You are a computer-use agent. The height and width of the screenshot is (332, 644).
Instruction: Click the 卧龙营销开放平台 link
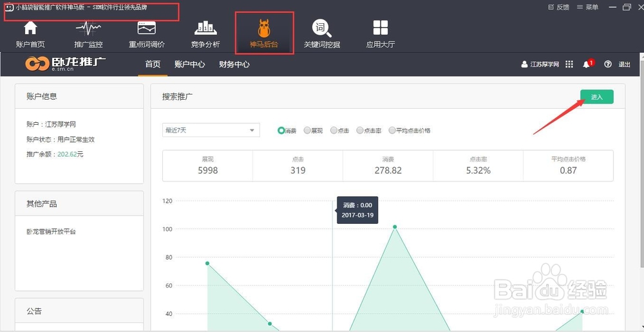point(52,232)
